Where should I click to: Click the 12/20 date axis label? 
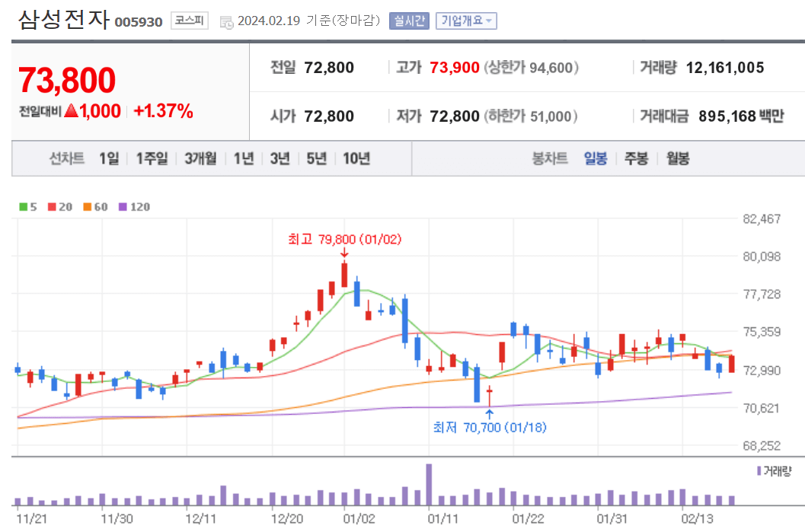pos(287,518)
